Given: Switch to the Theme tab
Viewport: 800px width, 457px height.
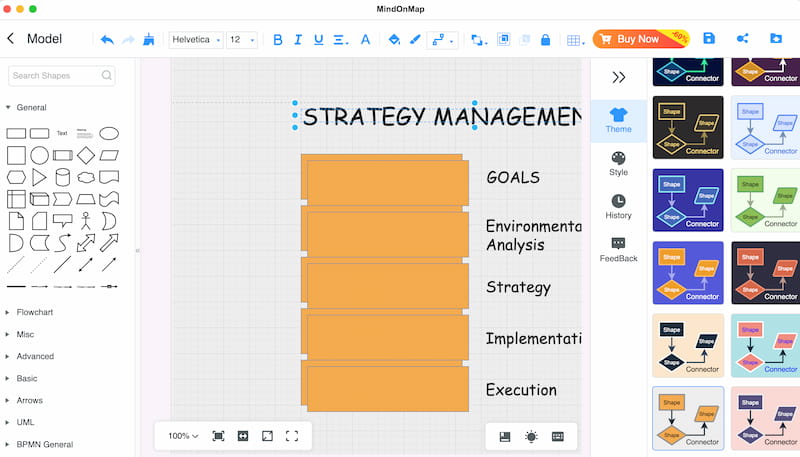Looking at the screenshot, I should 618,121.
